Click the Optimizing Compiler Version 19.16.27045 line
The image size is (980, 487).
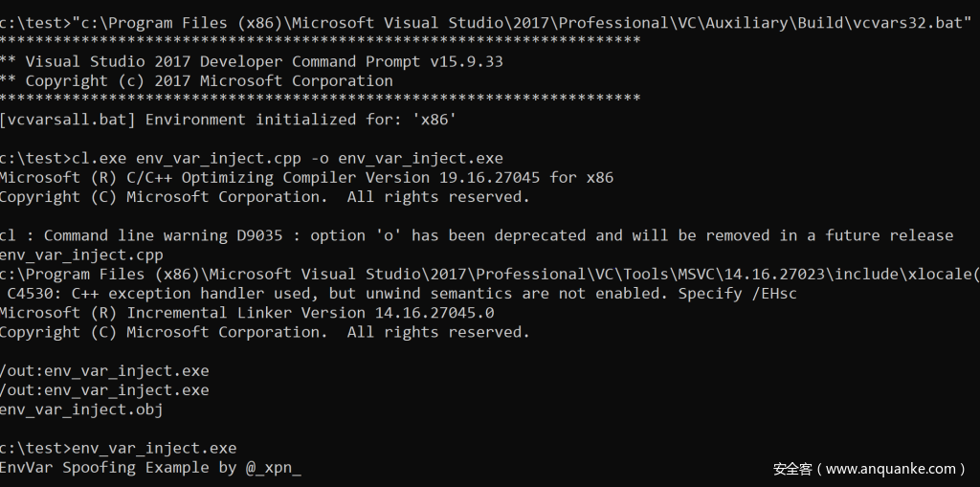point(306,177)
